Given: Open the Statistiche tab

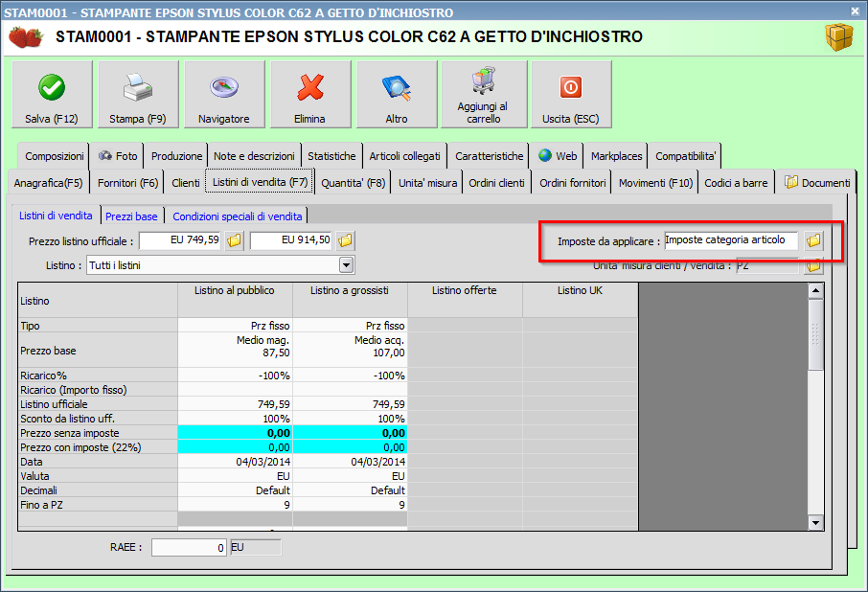Looking at the screenshot, I should point(331,156).
